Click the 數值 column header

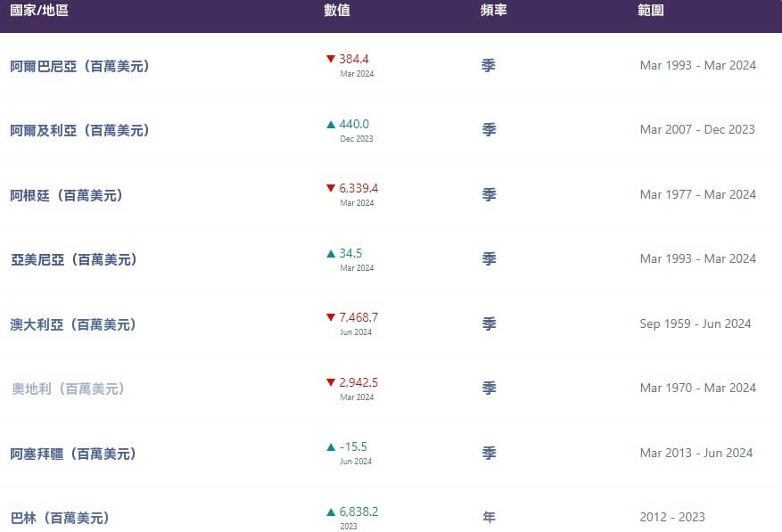337,10
